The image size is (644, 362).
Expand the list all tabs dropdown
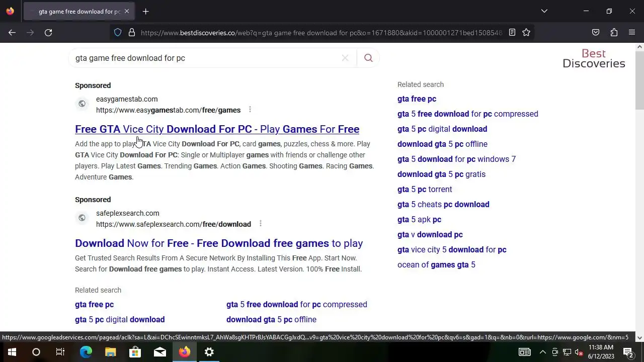click(544, 11)
